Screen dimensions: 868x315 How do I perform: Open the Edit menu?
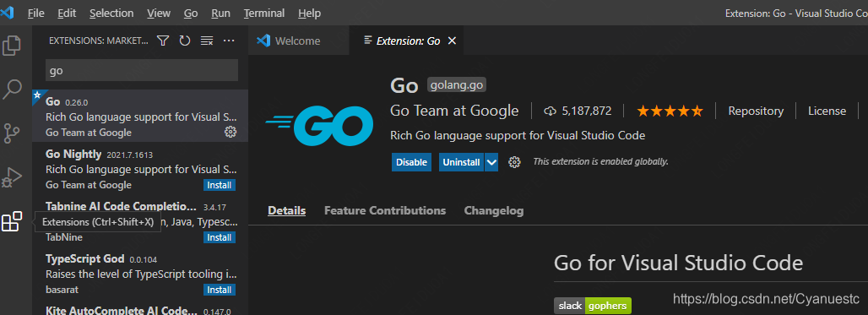(67, 13)
